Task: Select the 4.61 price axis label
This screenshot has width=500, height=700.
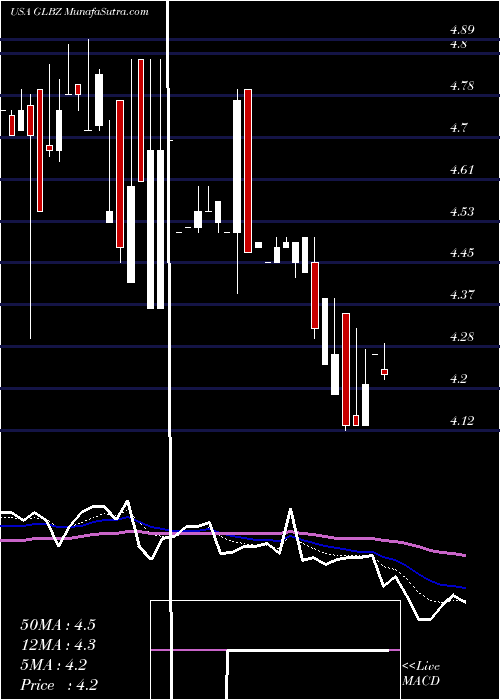Action: [462, 170]
